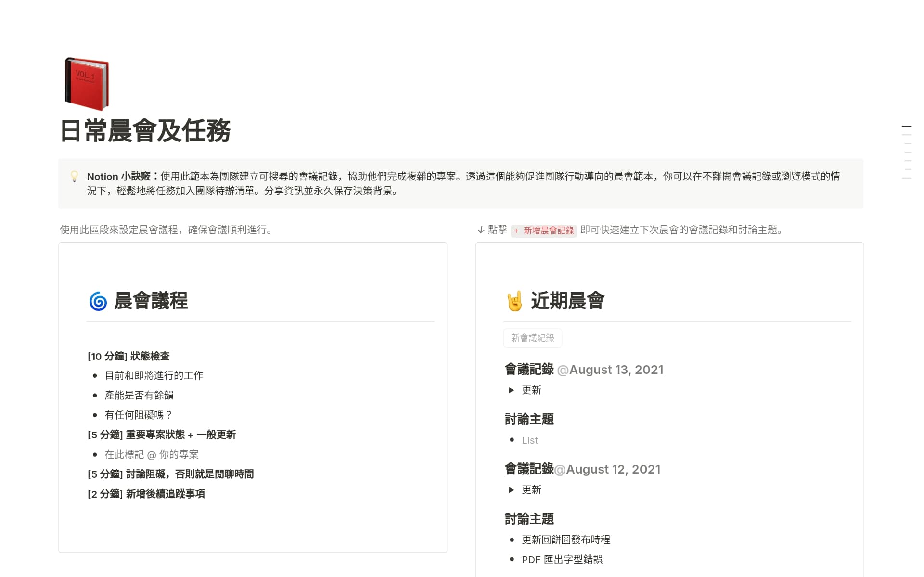Click the 在此標記 @ 你的專案 bullet
The height and width of the screenshot is (577, 924).
pyautogui.click(x=153, y=454)
